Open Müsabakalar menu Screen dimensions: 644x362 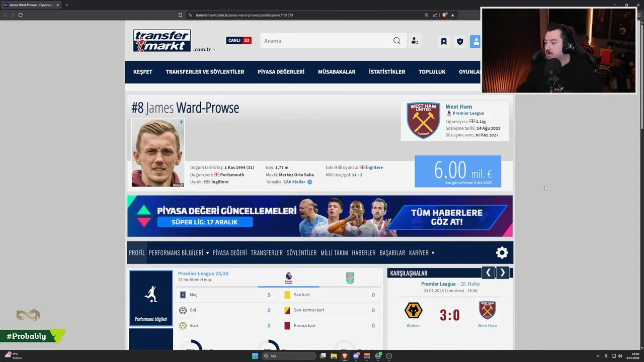[x=337, y=72]
